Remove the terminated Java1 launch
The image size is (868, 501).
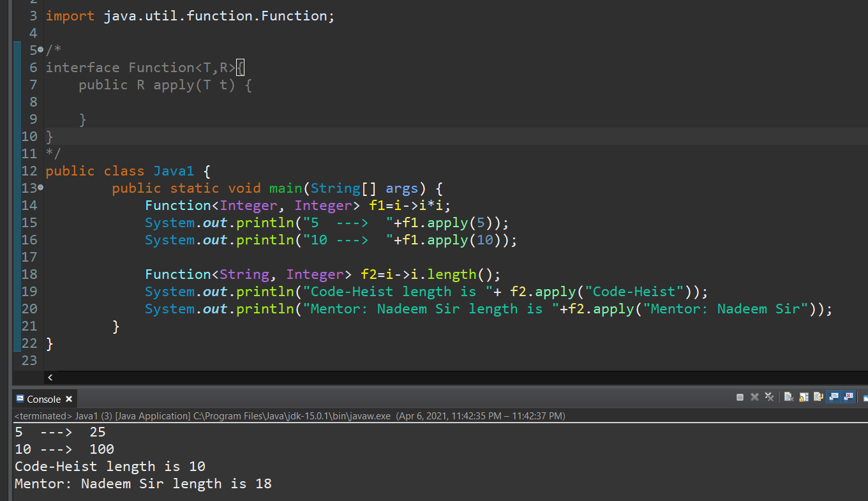pyautogui.click(x=755, y=397)
